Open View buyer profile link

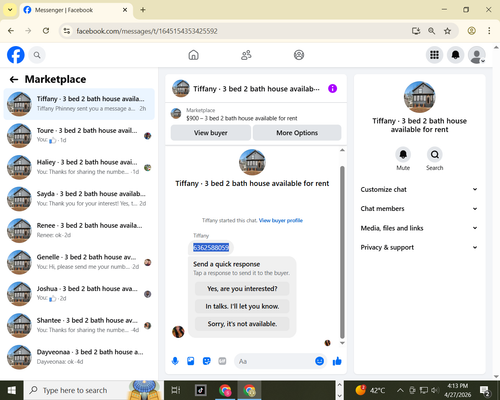[281, 220]
